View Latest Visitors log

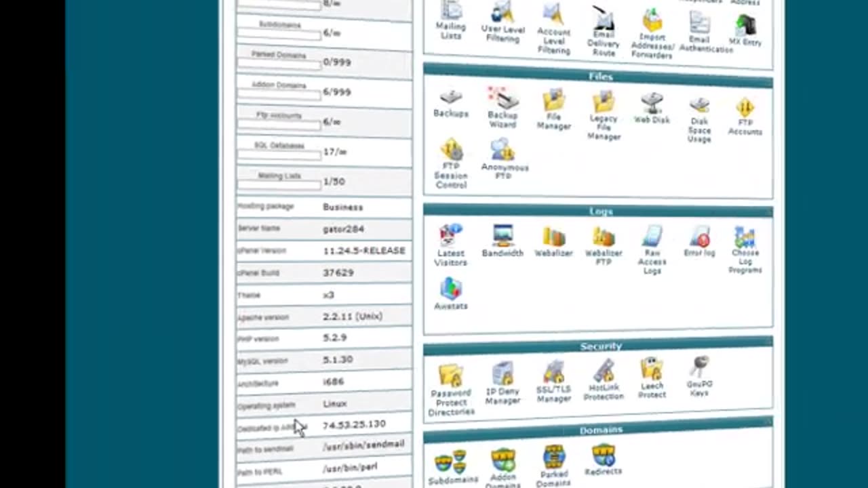(x=451, y=245)
